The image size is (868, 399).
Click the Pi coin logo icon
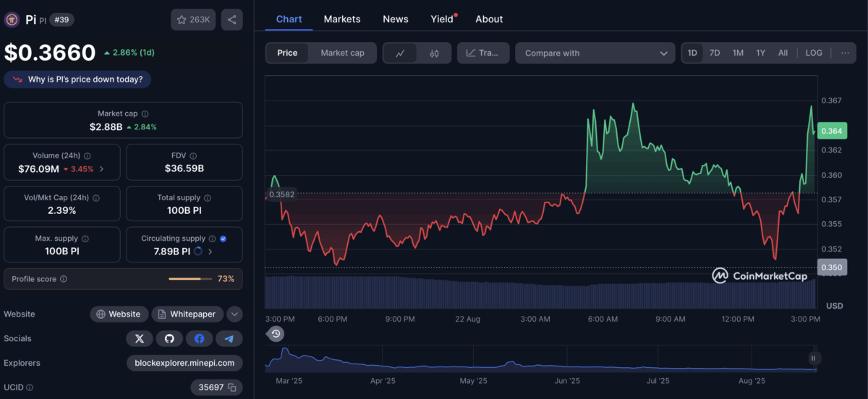pos(12,20)
